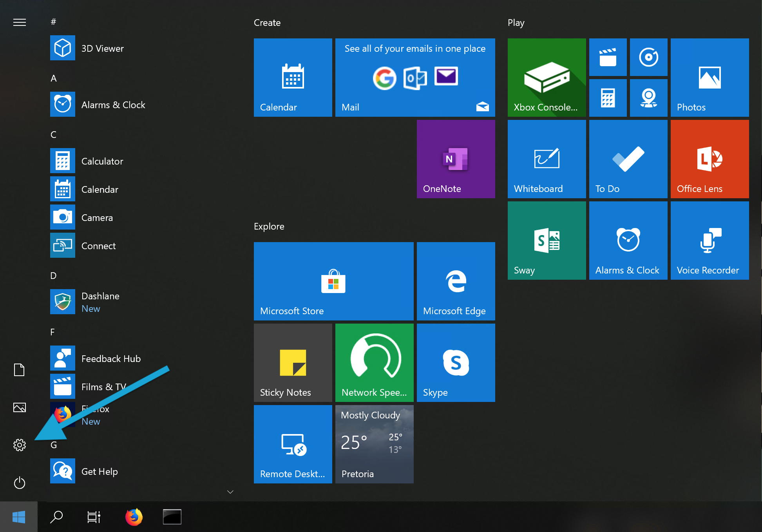Open the Pretoria weather tile
The width and height of the screenshot is (762, 532).
375,444
